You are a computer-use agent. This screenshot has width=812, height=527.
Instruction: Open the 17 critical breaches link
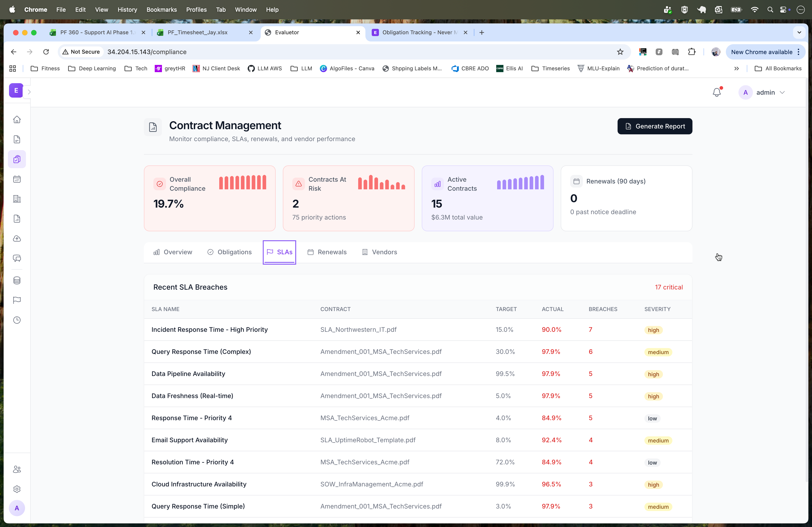click(669, 287)
